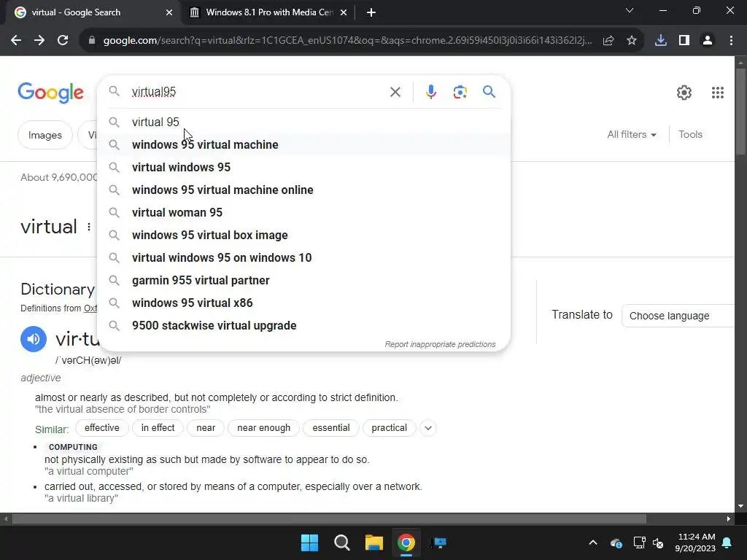Open a new browser tab
Image resolution: width=747 pixels, height=560 pixels.
point(371,12)
